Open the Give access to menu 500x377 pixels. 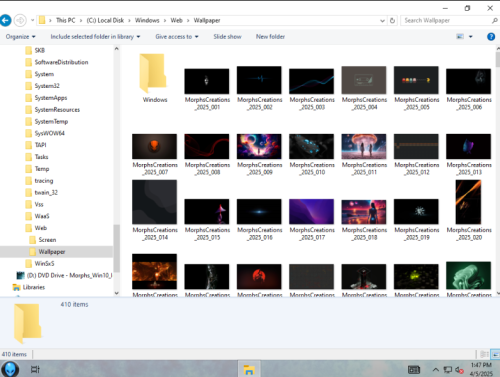(x=177, y=37)
